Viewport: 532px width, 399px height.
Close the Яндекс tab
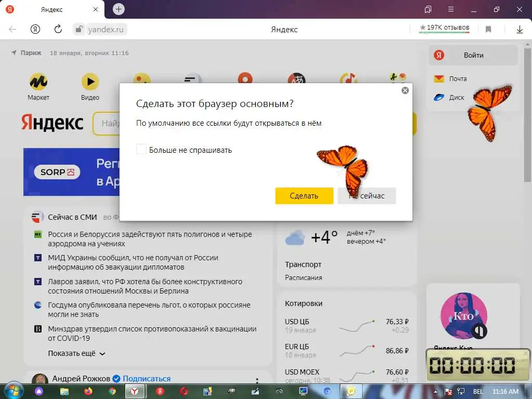pyautogui.click(x=96, y=9)
